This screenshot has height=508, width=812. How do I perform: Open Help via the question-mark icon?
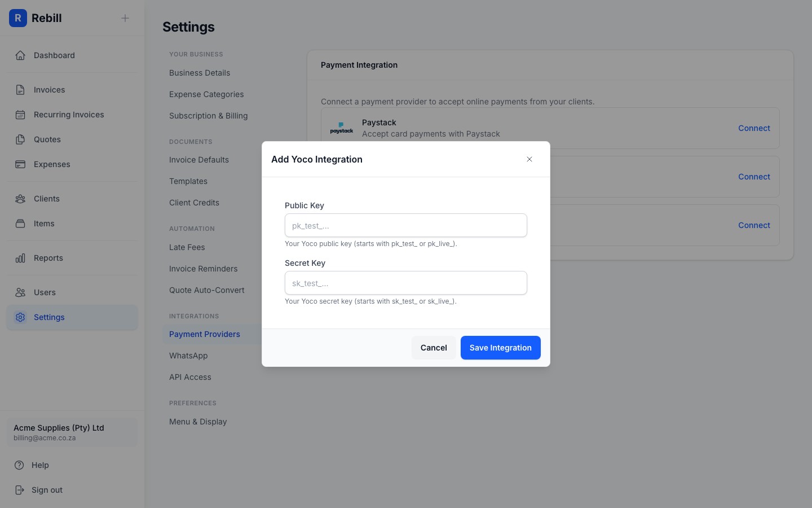19,465
